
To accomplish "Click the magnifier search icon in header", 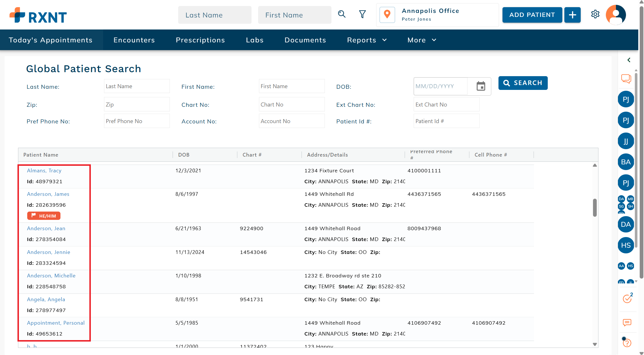I will [x=342, y=14].
